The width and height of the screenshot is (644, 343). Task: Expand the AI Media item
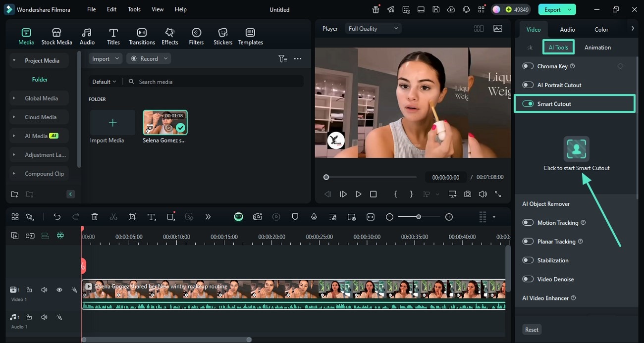tap(14, 136)
